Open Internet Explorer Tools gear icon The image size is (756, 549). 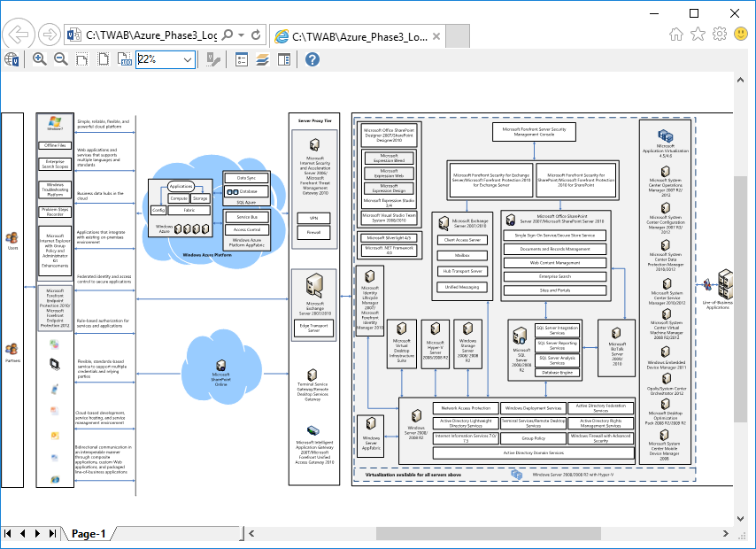720,35
